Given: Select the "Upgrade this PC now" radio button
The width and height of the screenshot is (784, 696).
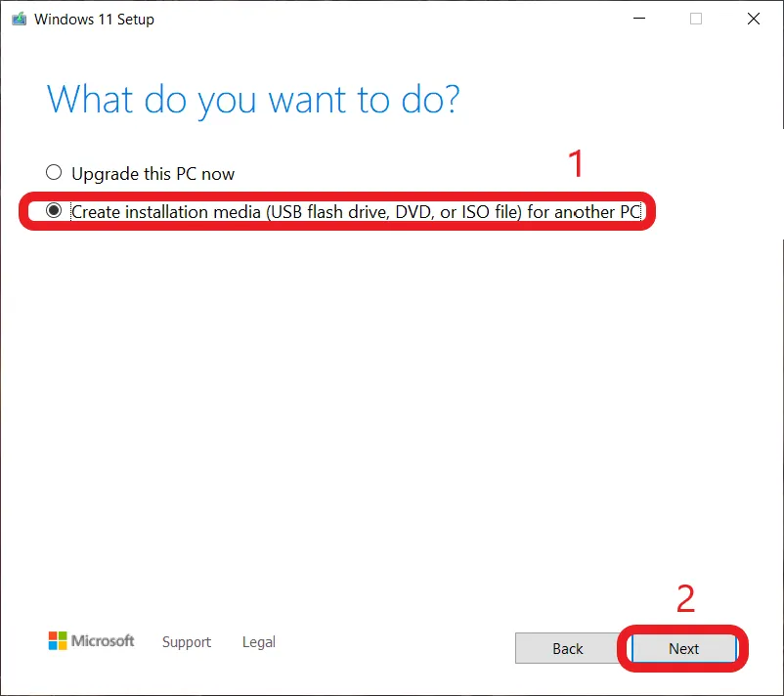Looking at the screenshot, I should (54, 174).
